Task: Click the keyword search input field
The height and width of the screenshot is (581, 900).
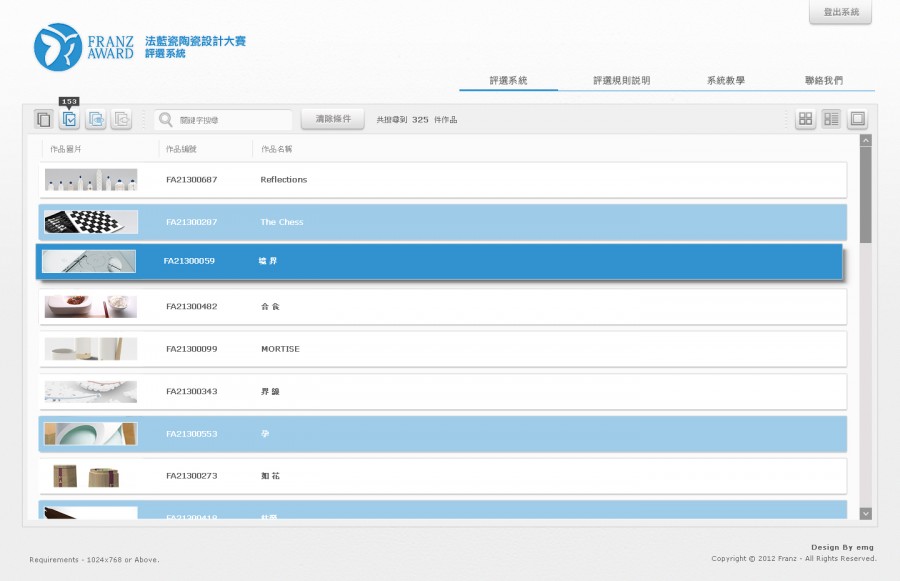Action: point(233,120)
